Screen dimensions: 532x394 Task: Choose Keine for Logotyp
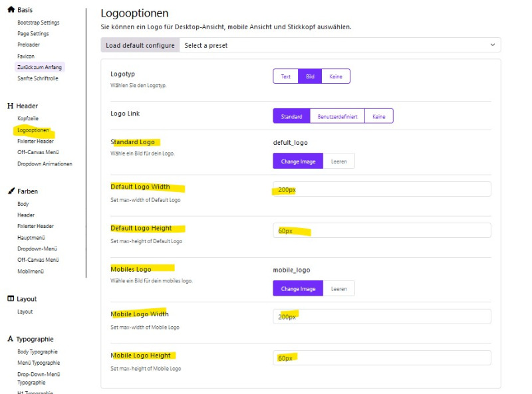[x=336, y=76]
